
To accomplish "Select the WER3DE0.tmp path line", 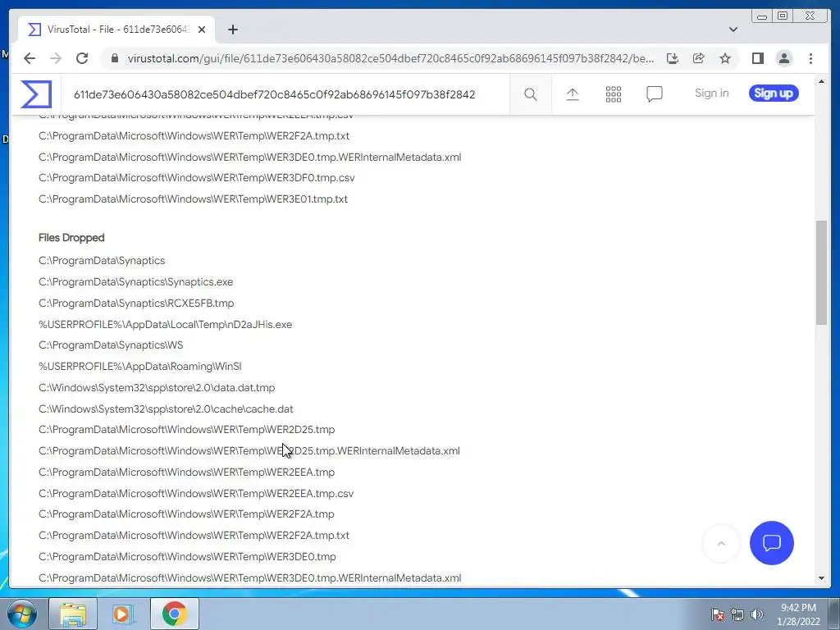I will pos(187,557).
